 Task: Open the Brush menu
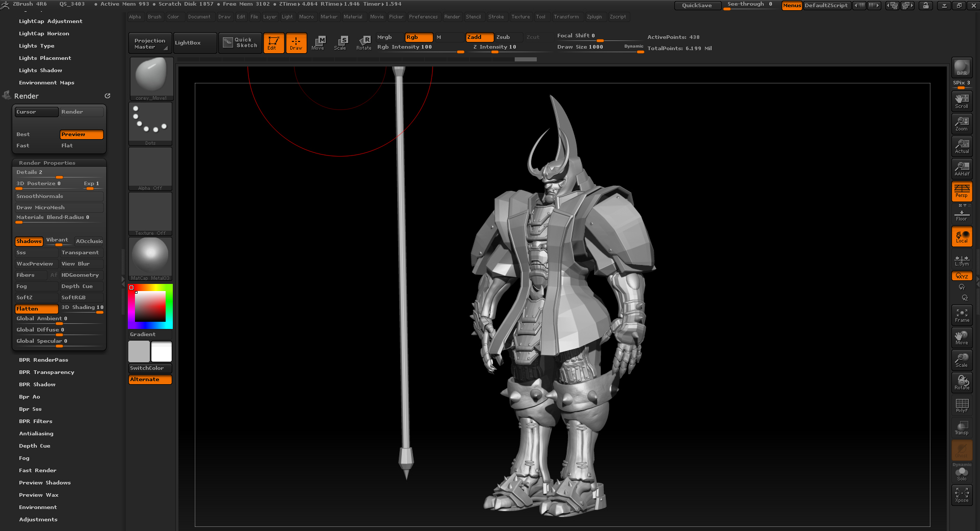154,17
